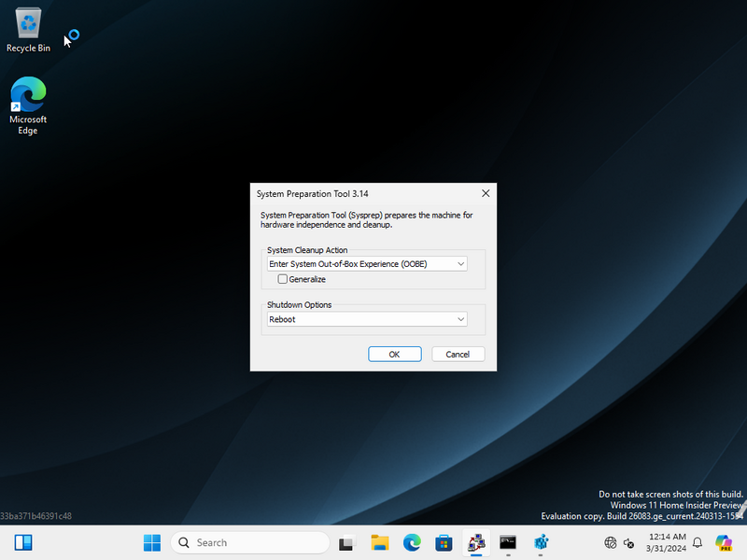Enable the Generalize checkbox

pyautogui.click(x=283, y=279)
